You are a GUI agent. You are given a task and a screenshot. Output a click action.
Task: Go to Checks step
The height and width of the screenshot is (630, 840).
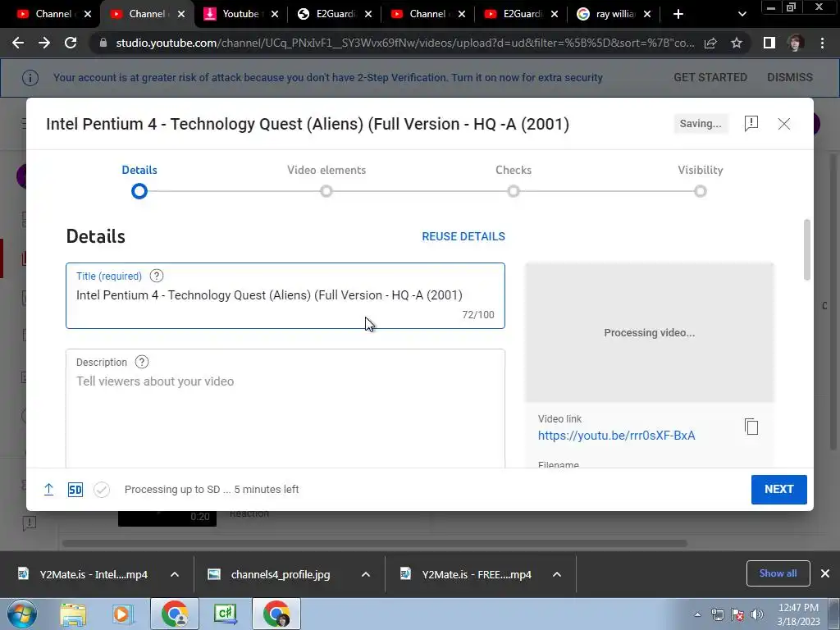coord(514,181)
